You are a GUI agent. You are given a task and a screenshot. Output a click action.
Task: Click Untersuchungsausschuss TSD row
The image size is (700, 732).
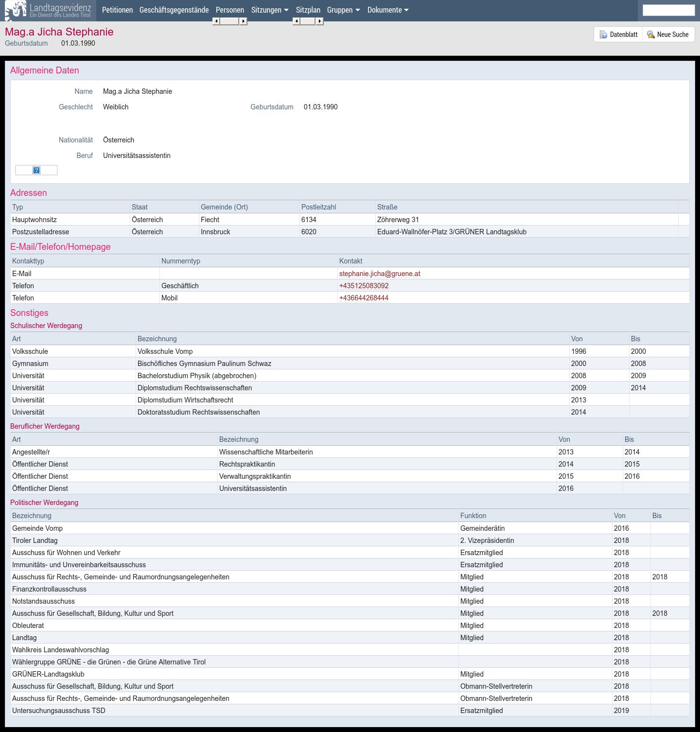350,711
